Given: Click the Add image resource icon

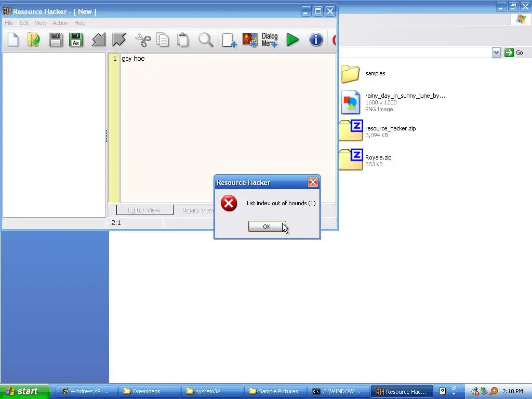Looking at the screenshot, I should point(250,39).
